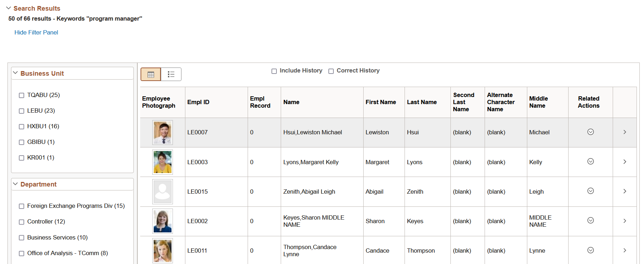The image size is (644, 264).
Task: Select Controller department filter checkbox
Action: click(21, 222)
